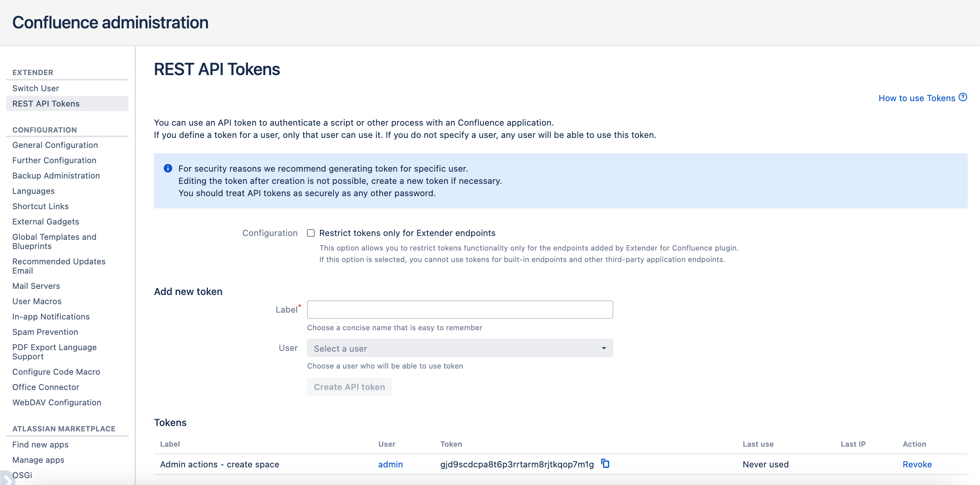980x485 pixels.
Task: Click the Token column header
Action: [451, 444]
